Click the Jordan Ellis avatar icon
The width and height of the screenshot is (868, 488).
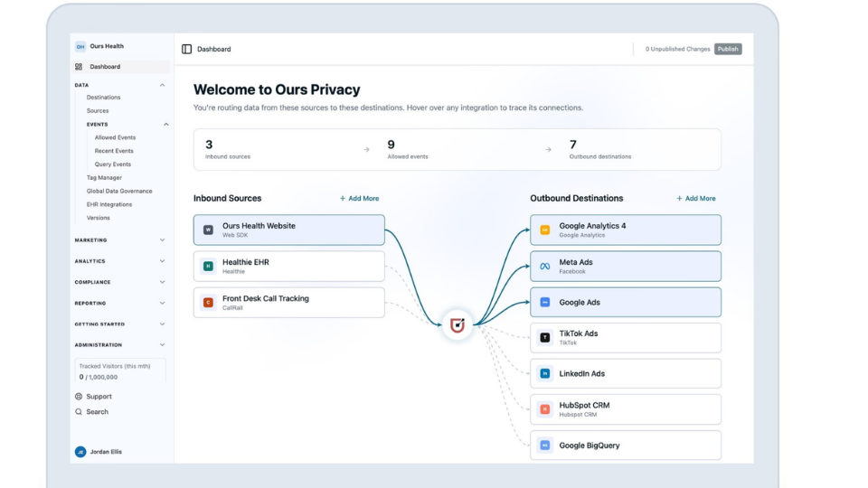(80, 452)
